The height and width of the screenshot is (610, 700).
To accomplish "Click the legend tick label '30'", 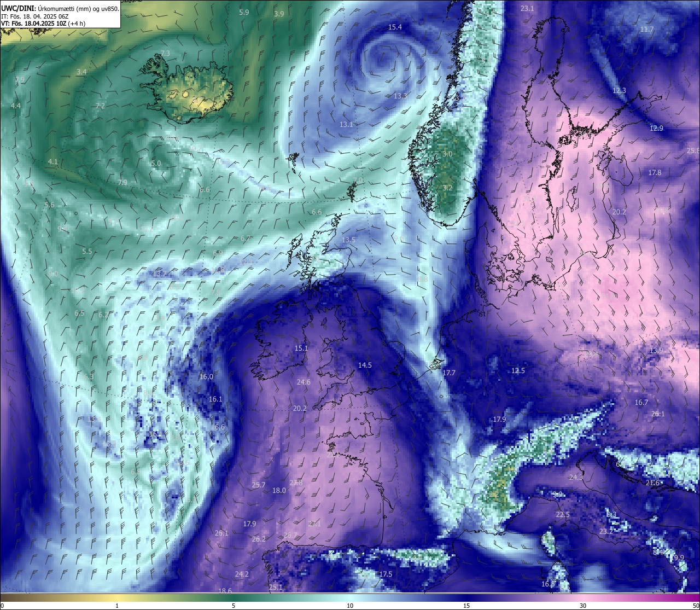I will tap(583, 606).
